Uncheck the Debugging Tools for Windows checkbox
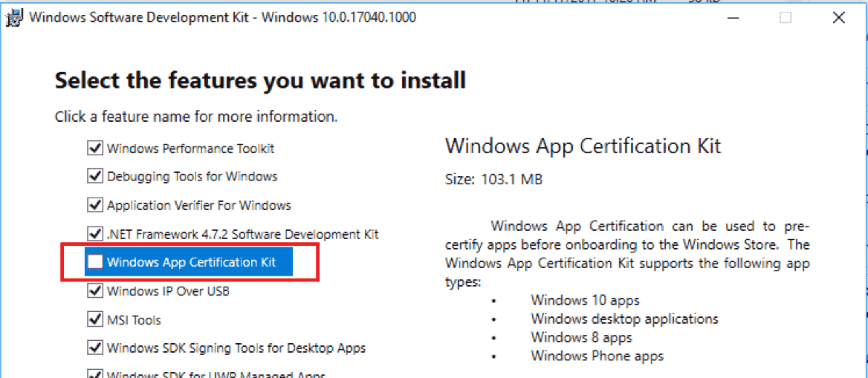 click(x=95, y=176)
